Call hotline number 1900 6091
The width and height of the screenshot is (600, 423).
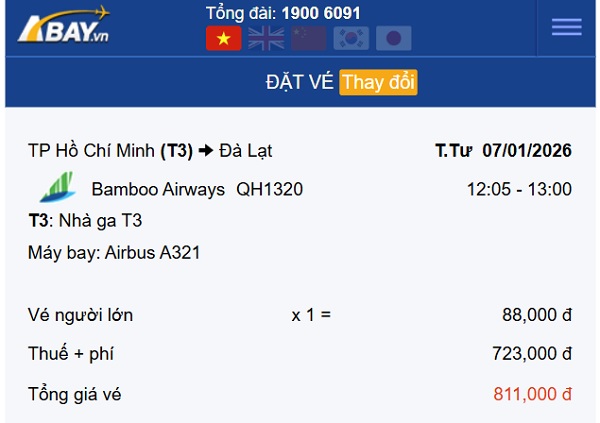click(x=321, y=13)
